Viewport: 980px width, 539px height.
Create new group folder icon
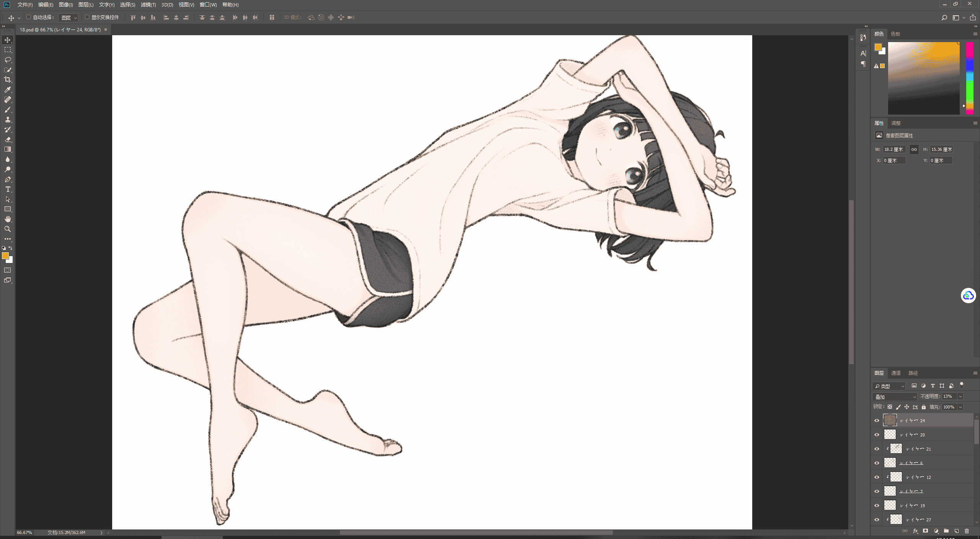click(946, 531)
